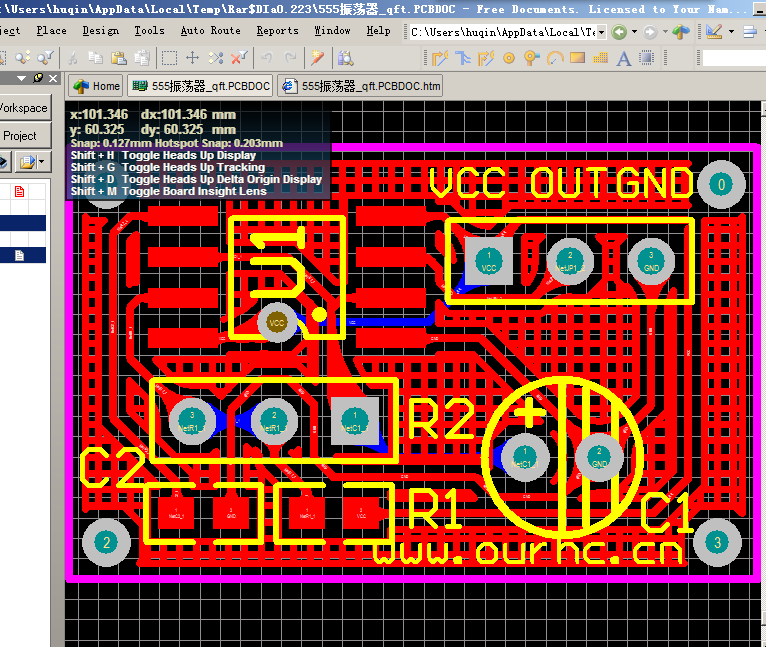766x647 pixels.
Task: Click the Zoom to selected objects icon
Action: coord(22,59)
